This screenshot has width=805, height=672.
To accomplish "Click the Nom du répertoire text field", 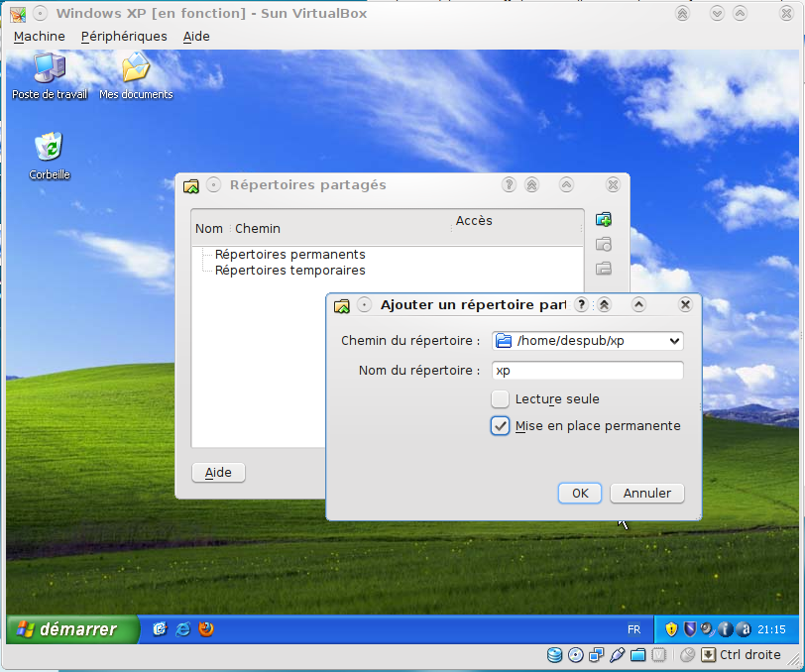I will point(587,370).
